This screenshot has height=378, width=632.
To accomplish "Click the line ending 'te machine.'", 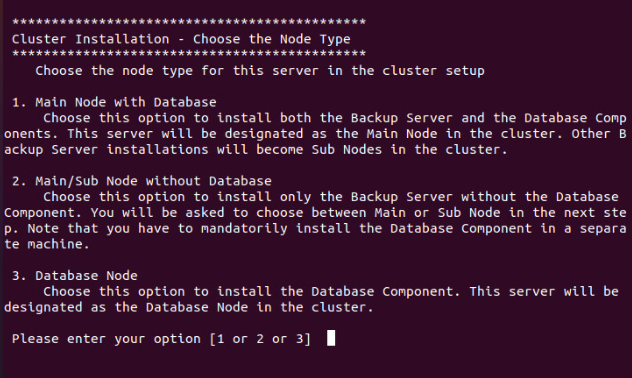I will pos(47,244).
